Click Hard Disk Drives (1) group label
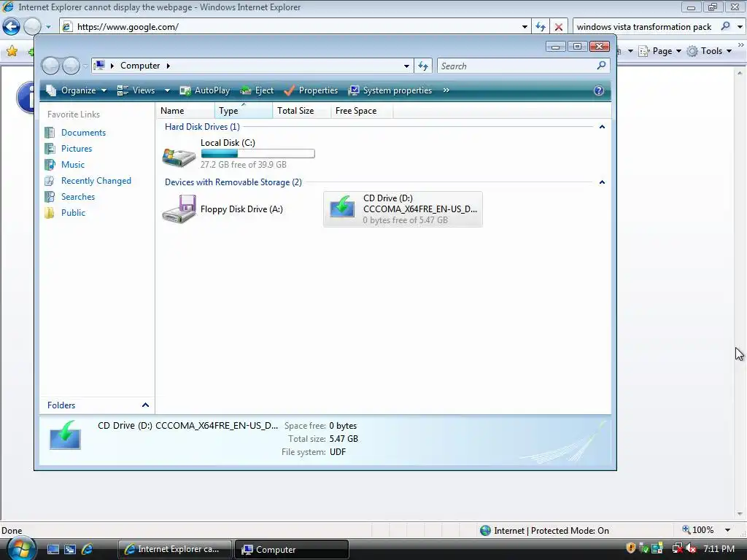 202,127
